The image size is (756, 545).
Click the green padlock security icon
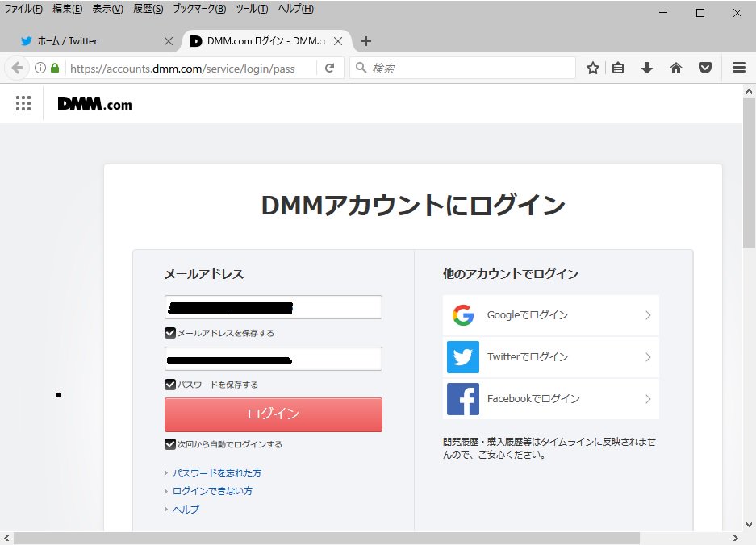click(x=55, y=68)
